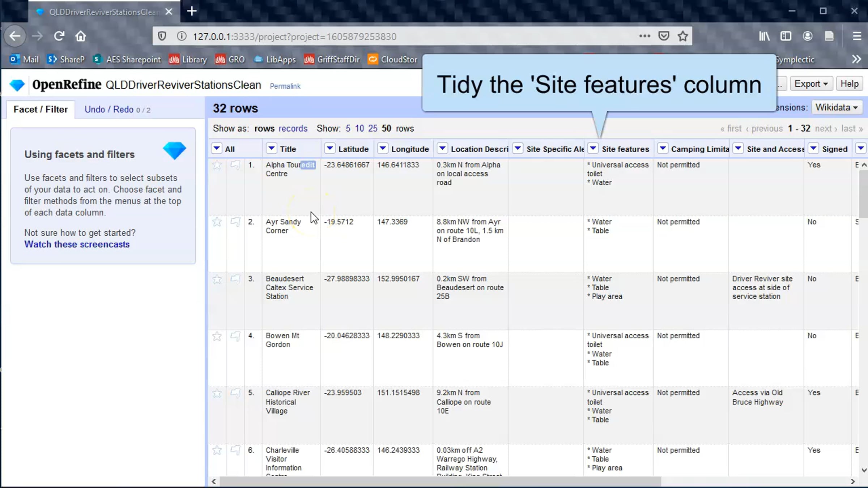868x488 pixels.
Task: Save page to Pocket icon
Action: (x=664, y=36)
